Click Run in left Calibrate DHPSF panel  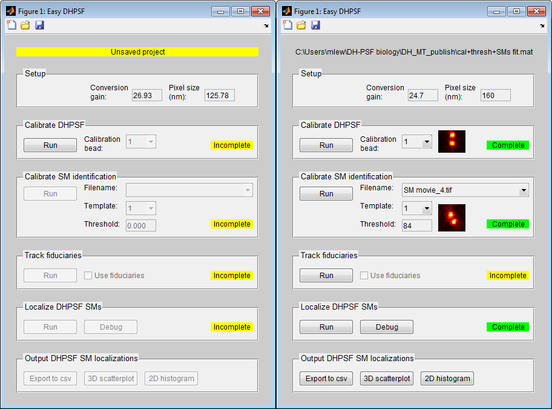pos(50,145)
